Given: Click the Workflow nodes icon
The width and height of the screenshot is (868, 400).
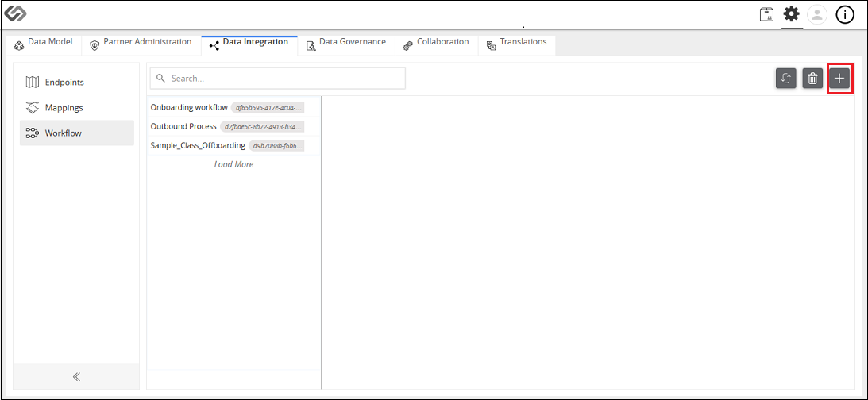Looking at the screenshot, I should click(32, 133).
